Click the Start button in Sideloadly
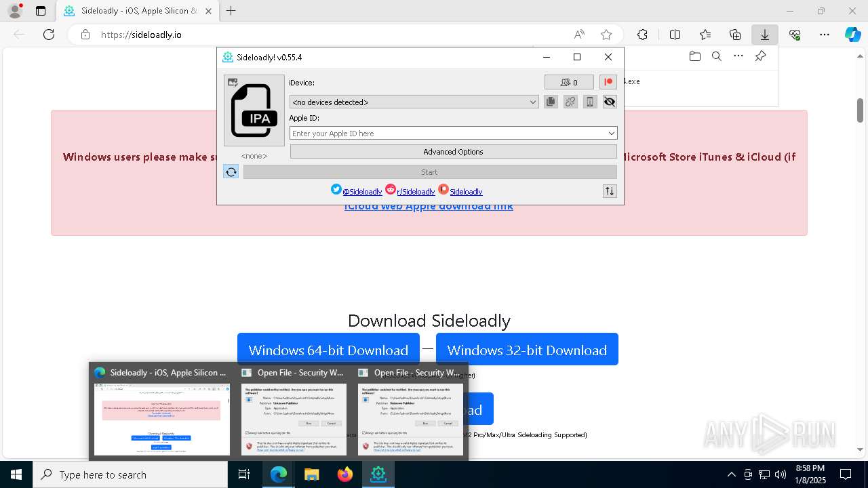The width and height of the screenshot is (868, 488). (430, 172)
